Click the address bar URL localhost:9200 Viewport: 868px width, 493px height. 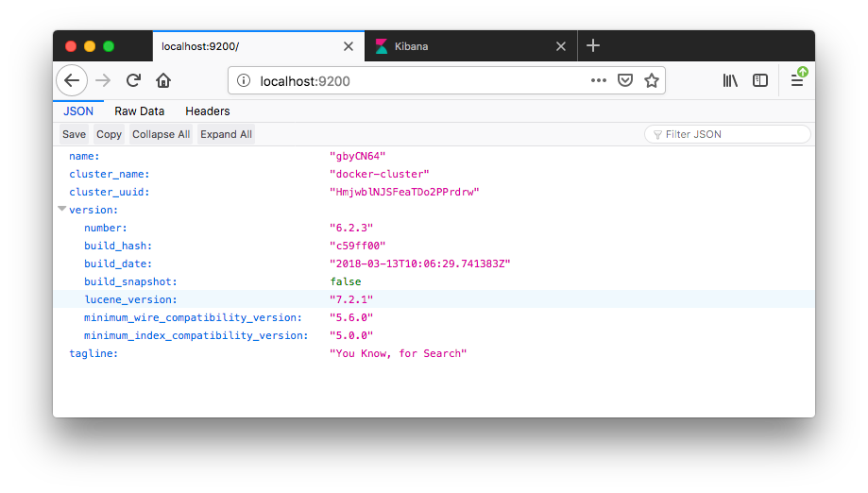[305, 81]
